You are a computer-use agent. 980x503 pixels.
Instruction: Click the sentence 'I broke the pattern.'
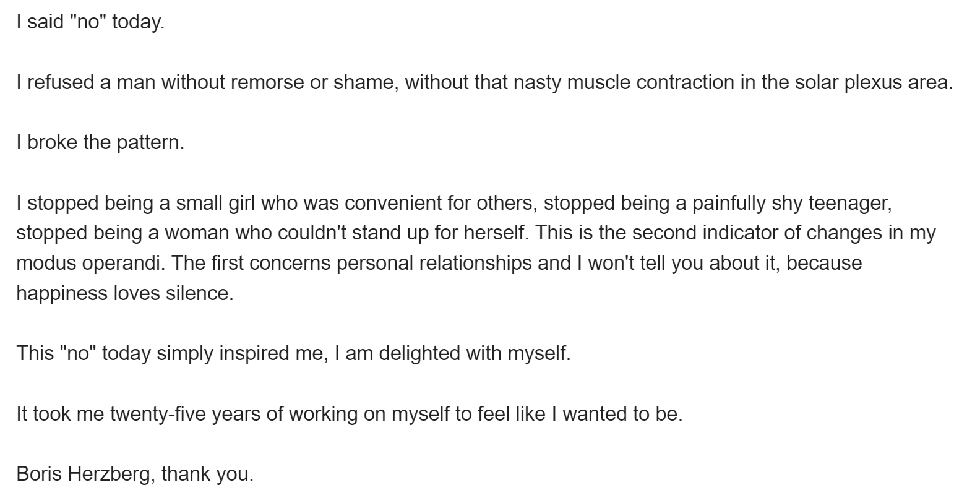tap(100, 142)
